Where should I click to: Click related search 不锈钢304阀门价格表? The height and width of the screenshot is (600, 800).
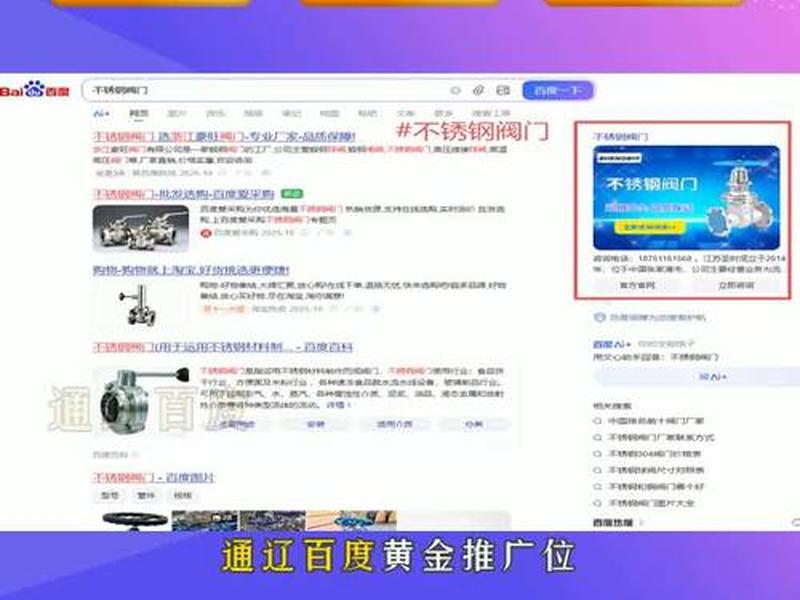coord(655,454)
